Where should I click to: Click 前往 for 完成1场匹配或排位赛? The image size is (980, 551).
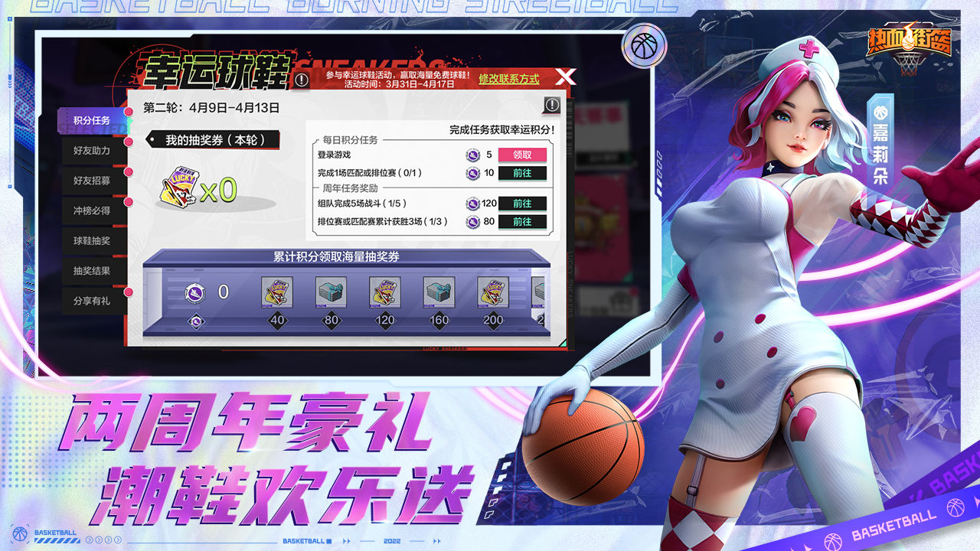pyautogui.click(x=524, y=173)
